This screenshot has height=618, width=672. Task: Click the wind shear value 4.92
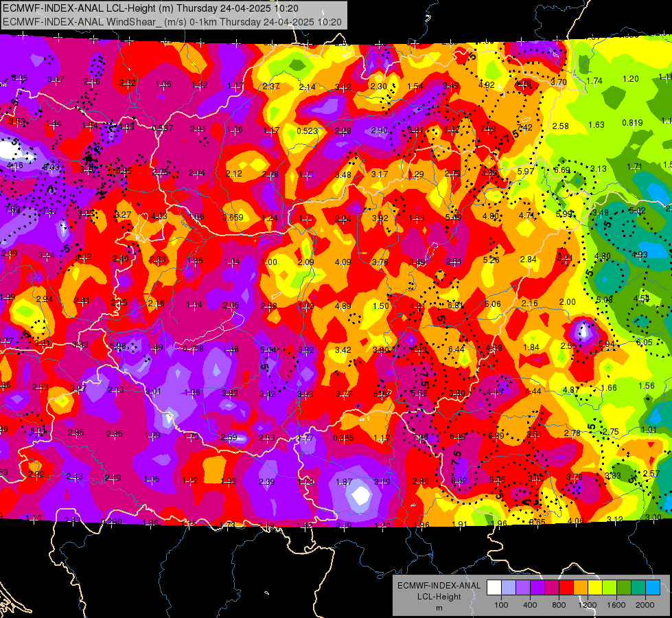point(487,85)
